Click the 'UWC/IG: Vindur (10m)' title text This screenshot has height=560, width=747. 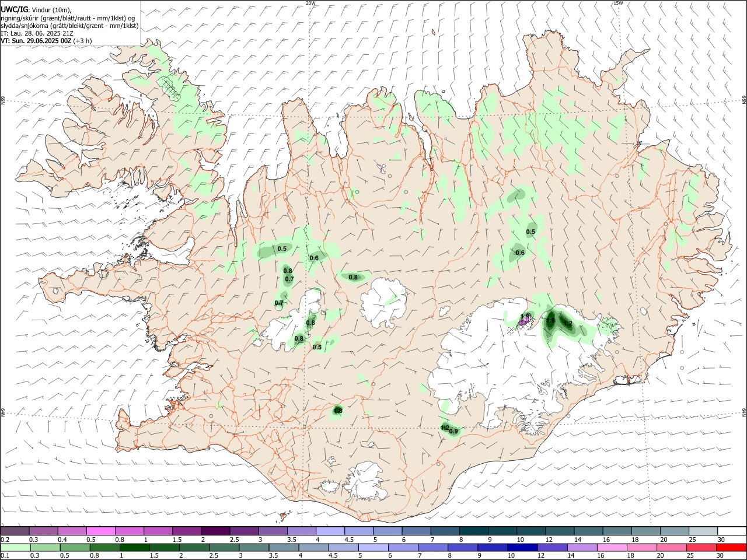coord(35,9)
